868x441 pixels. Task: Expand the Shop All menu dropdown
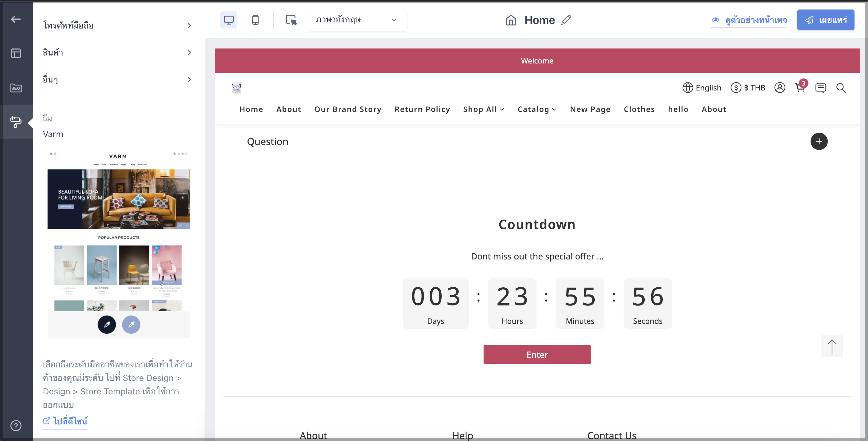[483, 109]
